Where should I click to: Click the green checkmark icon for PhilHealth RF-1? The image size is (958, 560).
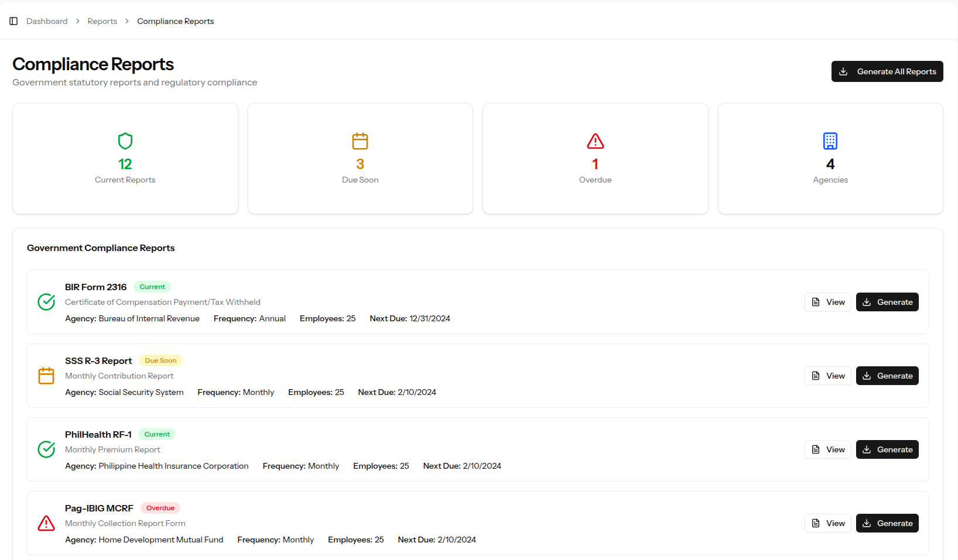[46, 449]
